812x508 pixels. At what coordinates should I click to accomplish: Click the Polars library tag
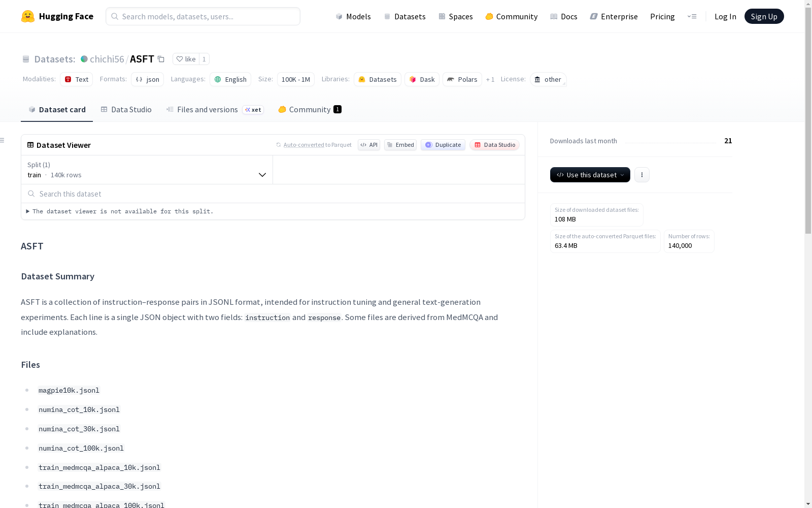coord(462,79)
